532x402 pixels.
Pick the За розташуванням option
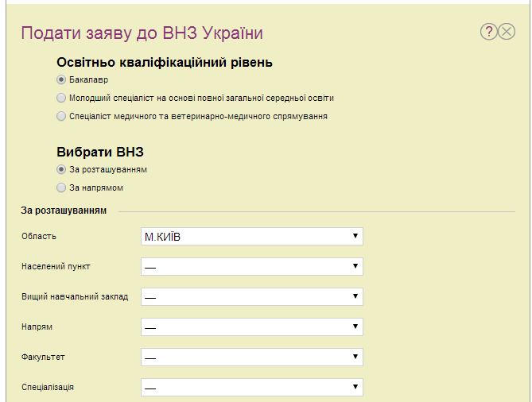pyautogui.click(x=61, y=169)
